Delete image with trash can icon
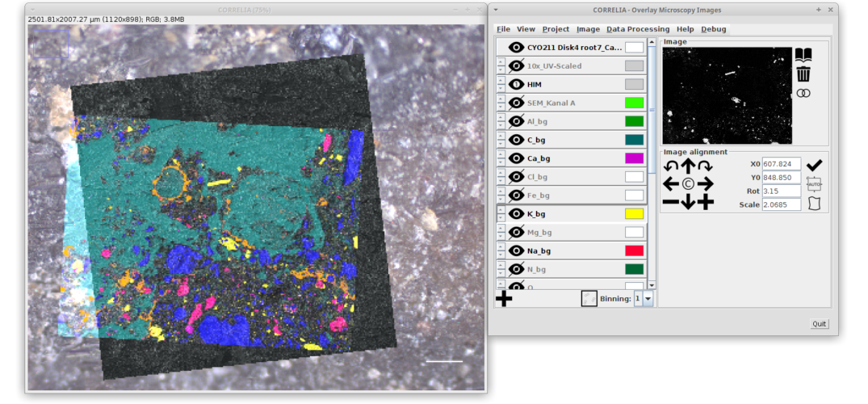Viewport: 868px width, 404px height. click(x=803, y=74)
